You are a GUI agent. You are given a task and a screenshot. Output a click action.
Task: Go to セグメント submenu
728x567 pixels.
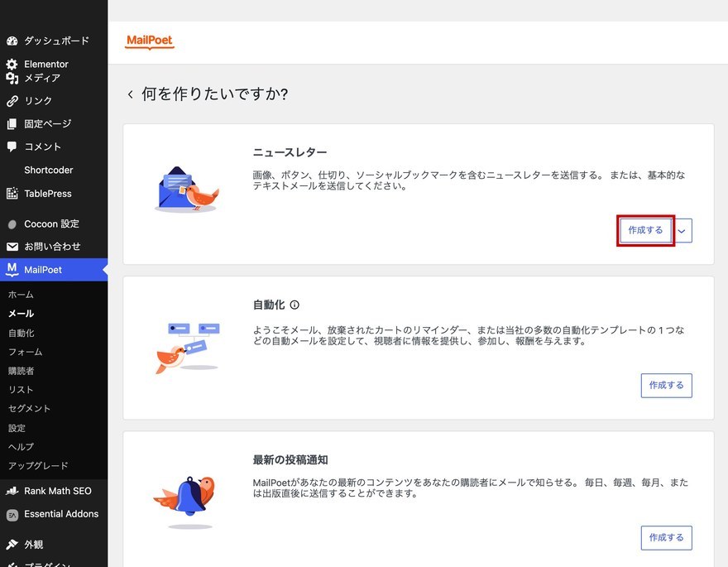point(29,409)
